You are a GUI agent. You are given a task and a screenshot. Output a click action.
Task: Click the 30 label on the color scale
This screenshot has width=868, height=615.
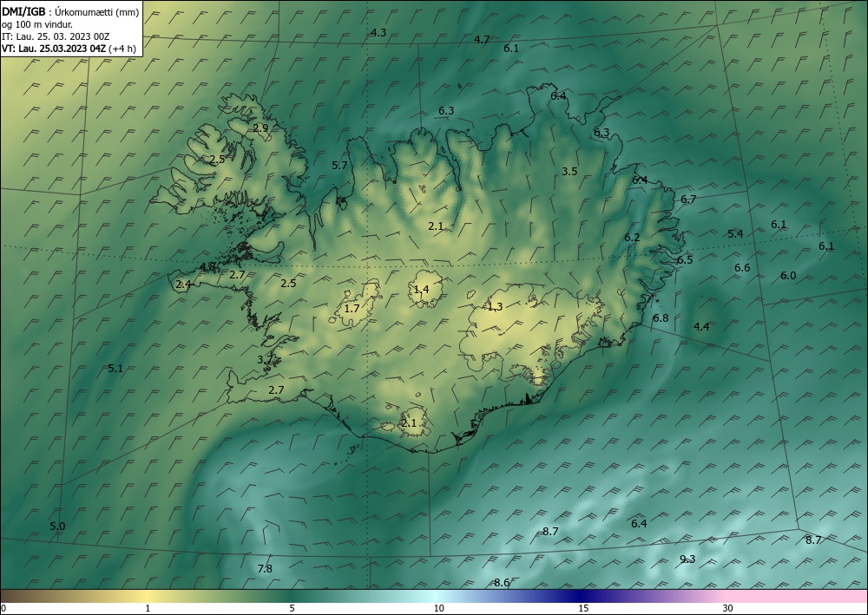727,609
